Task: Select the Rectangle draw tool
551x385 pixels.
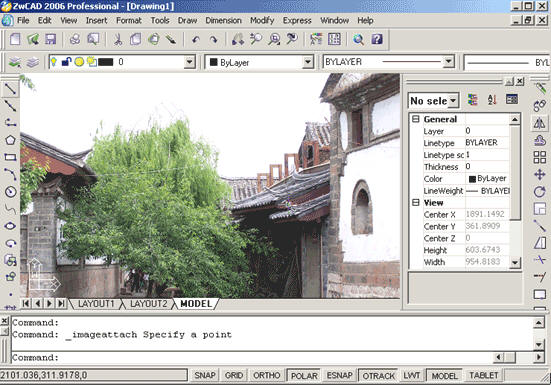Action: pyautogui.click(x=10, y=157)
